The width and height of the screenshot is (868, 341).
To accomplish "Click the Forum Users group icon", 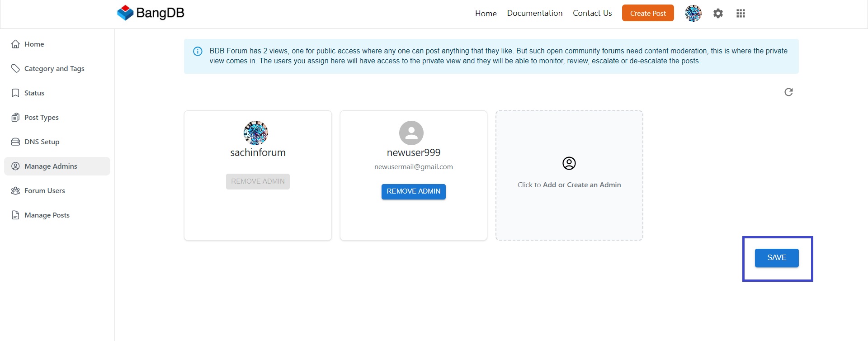I will (15, 190).
